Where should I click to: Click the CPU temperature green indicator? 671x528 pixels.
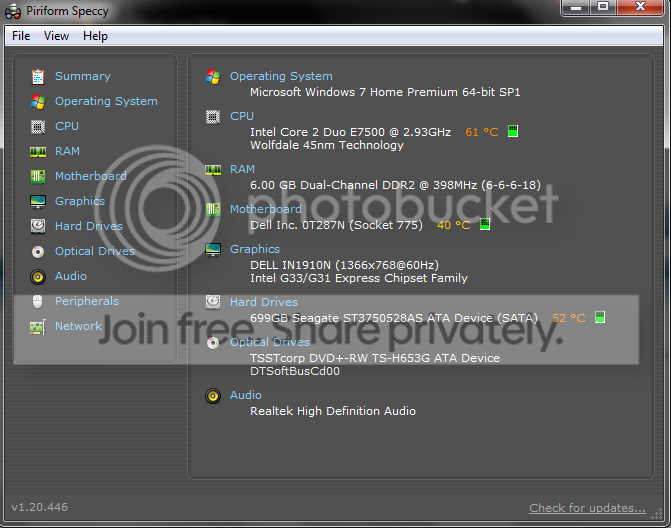click(x=513, y=131)
